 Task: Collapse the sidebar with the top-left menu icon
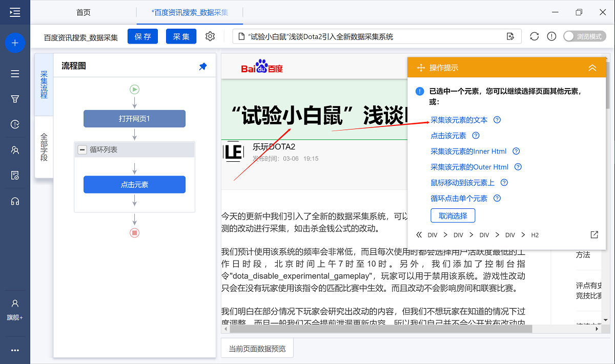pos(15,12)
